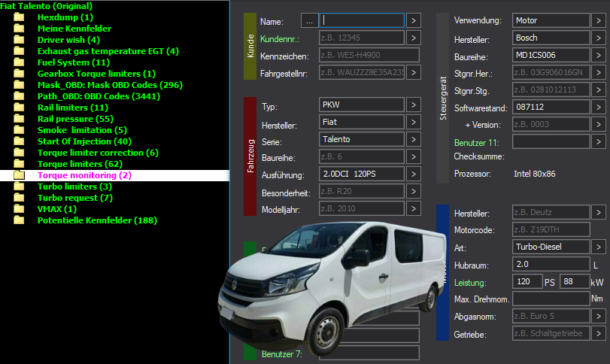
Task: Open the Art Turbo-Diesel dropdown arrow
Action: (x=599, y=247)
